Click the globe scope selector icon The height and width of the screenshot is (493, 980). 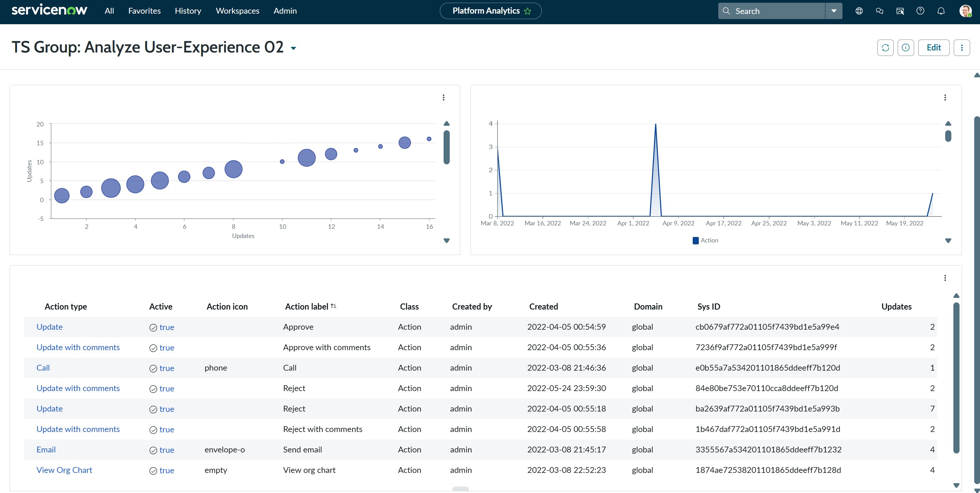(x=859, y=11)
